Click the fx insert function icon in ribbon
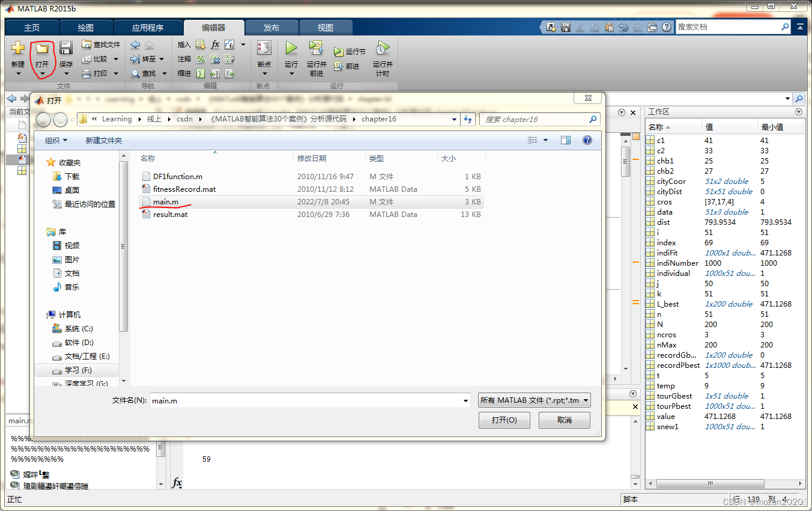This screenshot has width=812, height=511. 215,44
